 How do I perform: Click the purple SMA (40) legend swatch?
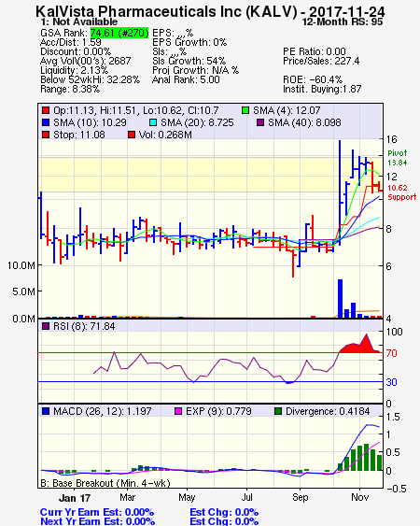tap(260, 122)
